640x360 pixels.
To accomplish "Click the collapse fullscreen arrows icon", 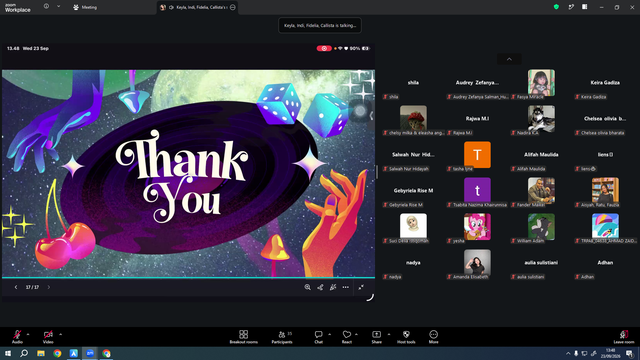I will [x=361, y=287].
